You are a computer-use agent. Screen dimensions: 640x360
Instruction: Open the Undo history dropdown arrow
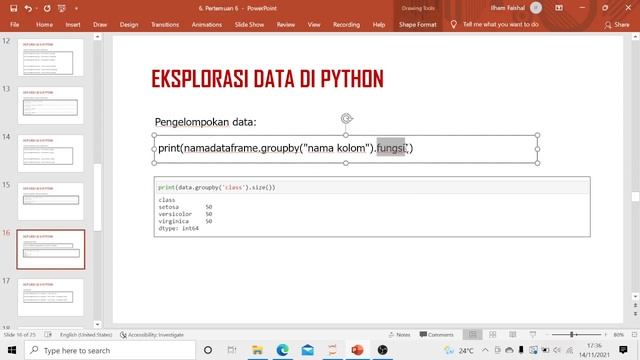coord(37,8)
